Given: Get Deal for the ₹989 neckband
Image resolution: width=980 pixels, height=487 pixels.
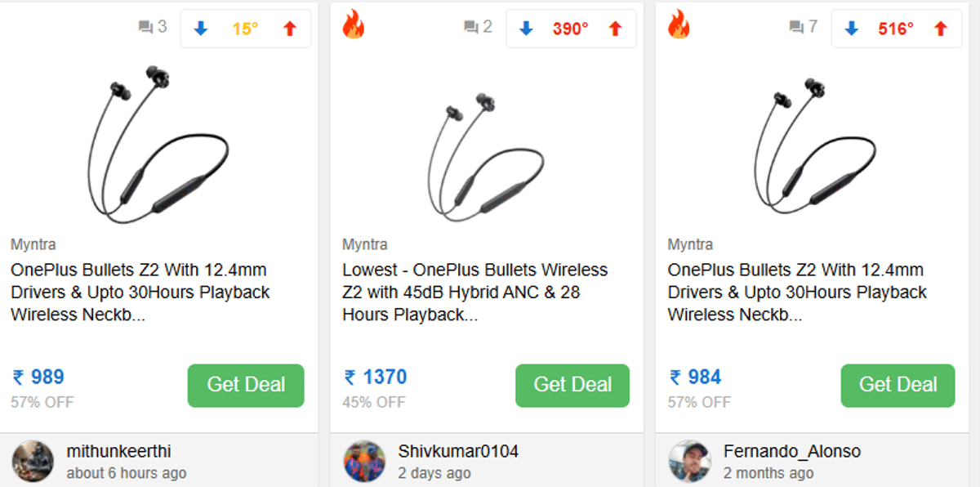Looking at the screenshot, I should point(246,385).
